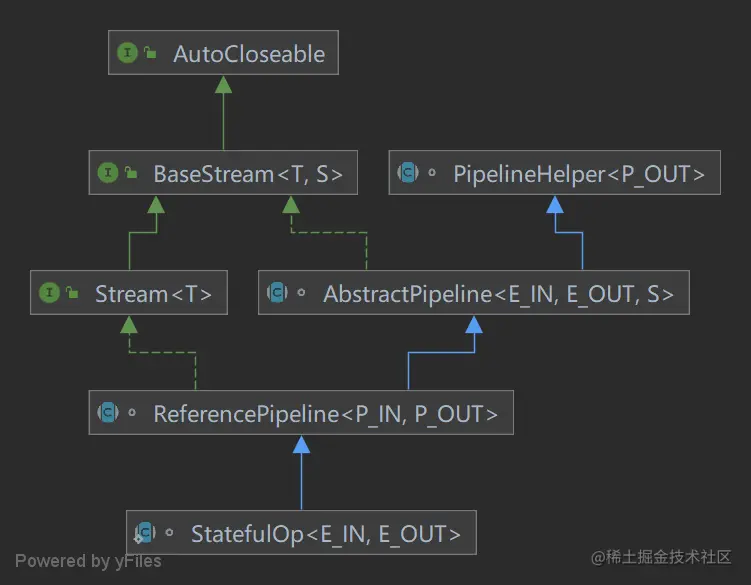The width and height of the screenshot is (751, 585).
Task: Click the class icon on StatefulOp node
Action: click(x=146, y=533)
